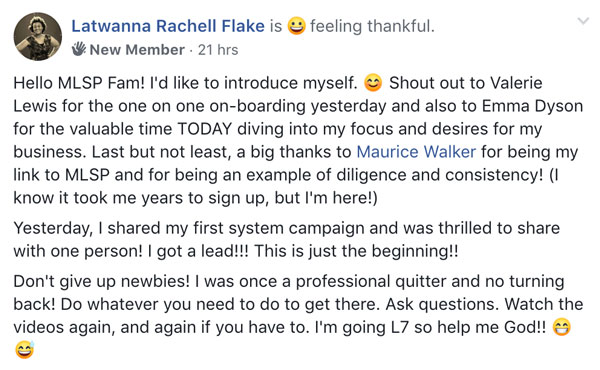The image size is (600, 370).
Task: Click the 'Hello MLSP Fam!' greeting text
Action: click(x=79, y=83)
